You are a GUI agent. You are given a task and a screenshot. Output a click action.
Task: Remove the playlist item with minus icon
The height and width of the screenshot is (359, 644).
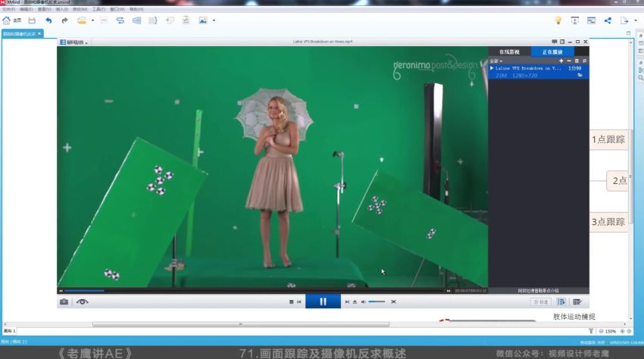569,61
